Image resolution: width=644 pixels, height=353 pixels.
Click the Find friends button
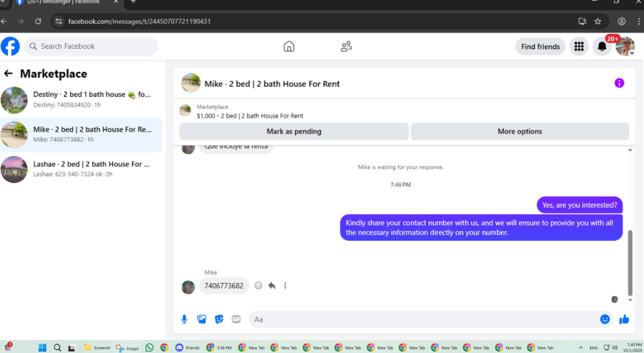click(x=541, y=47)
